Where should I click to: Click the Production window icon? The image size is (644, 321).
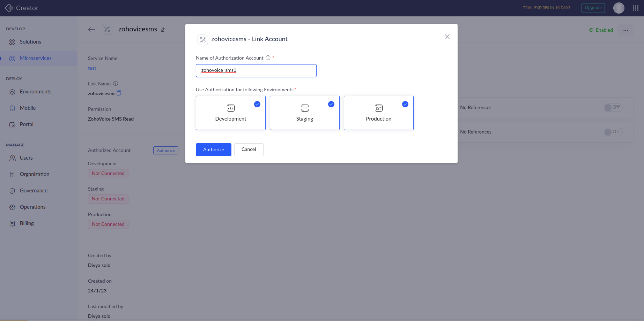pos(379,108)
